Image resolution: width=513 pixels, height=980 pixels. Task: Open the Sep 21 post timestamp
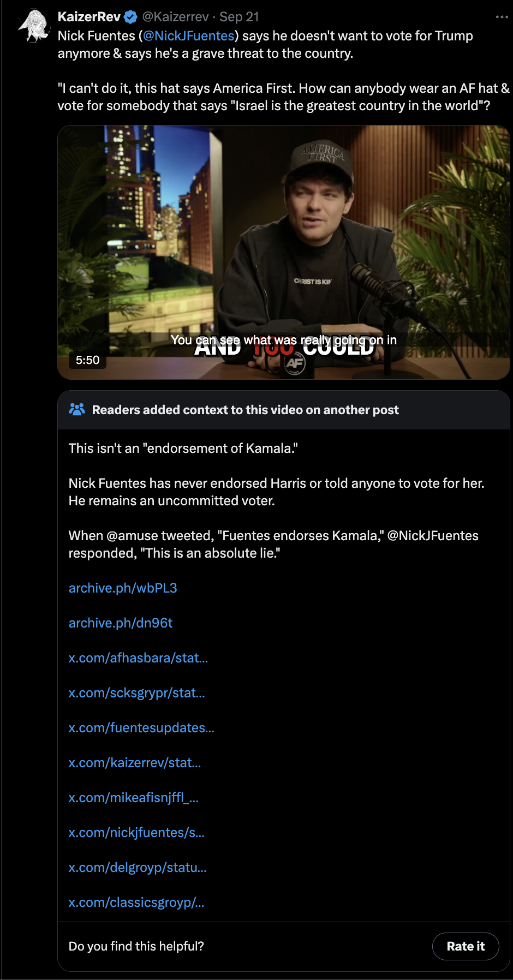coord(239,17)
